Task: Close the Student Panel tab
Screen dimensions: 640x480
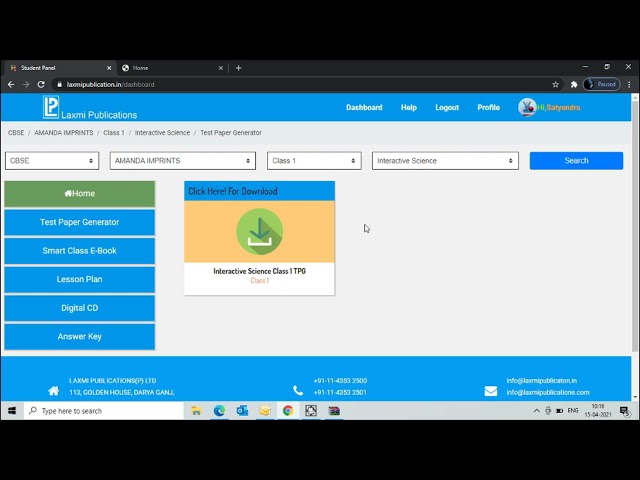Action: coord(109,68)
